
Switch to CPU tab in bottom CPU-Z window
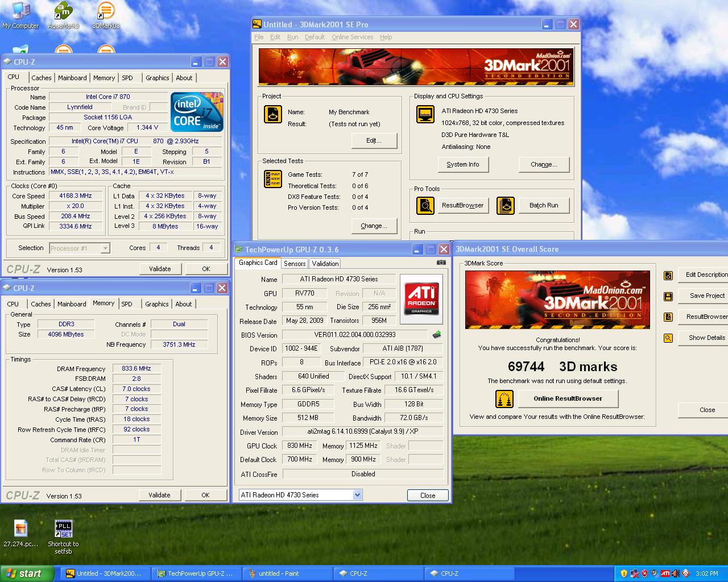(13, 304)
